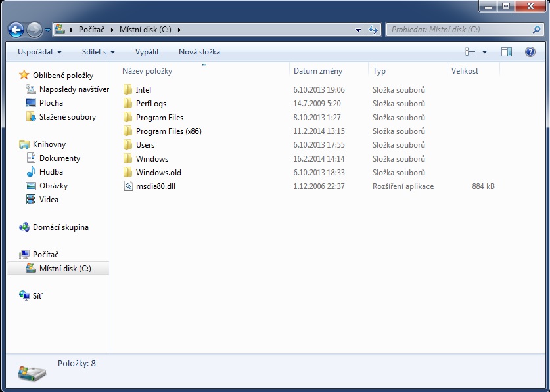Expand arrow between Počítač and Místní disk
This screenshot has width=550, height=392.
coord(112,30)
